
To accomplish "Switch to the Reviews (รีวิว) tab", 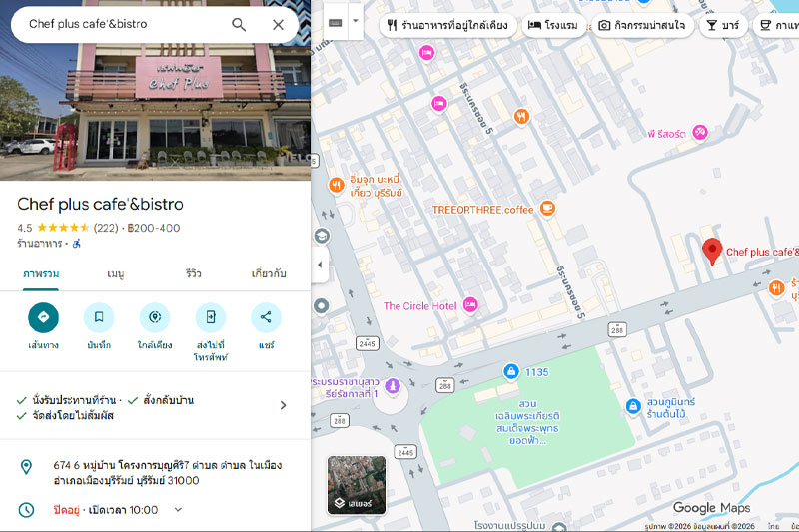I will click(193, 273).
